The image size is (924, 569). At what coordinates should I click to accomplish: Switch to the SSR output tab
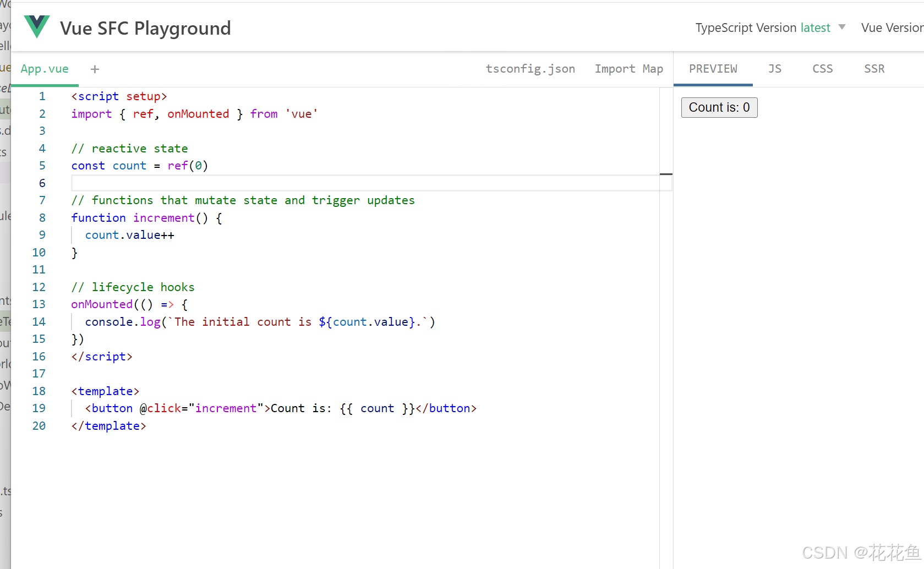[874, 69]
